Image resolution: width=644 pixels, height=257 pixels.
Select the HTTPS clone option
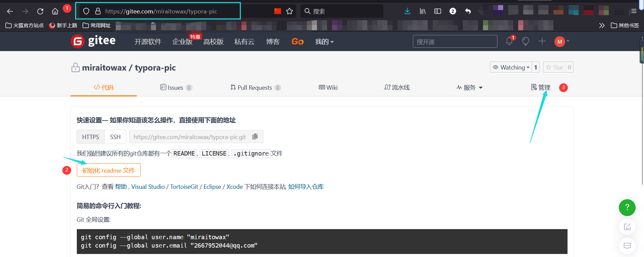pos(91,137)
